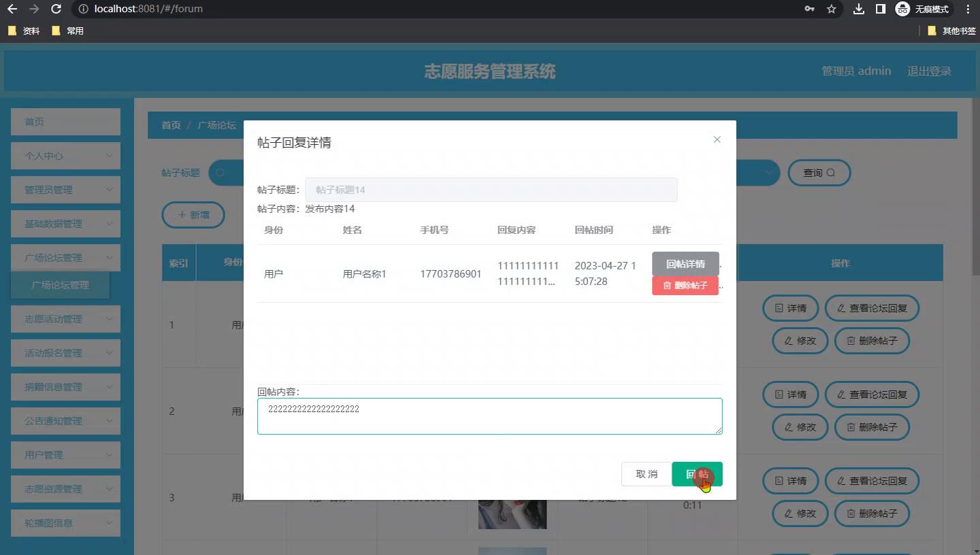Click the search icon in 帖子标题 field

pos(220,173)
